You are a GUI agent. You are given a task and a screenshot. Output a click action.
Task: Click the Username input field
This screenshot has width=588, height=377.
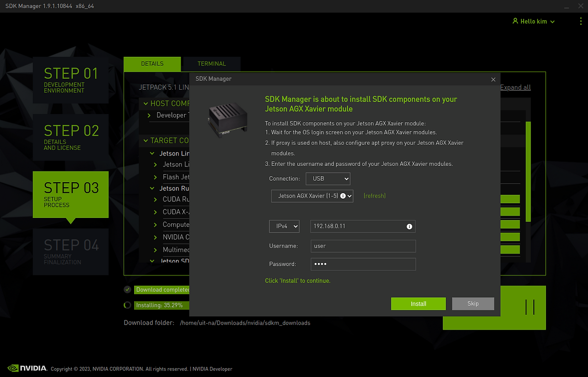[x=363, y=246]
